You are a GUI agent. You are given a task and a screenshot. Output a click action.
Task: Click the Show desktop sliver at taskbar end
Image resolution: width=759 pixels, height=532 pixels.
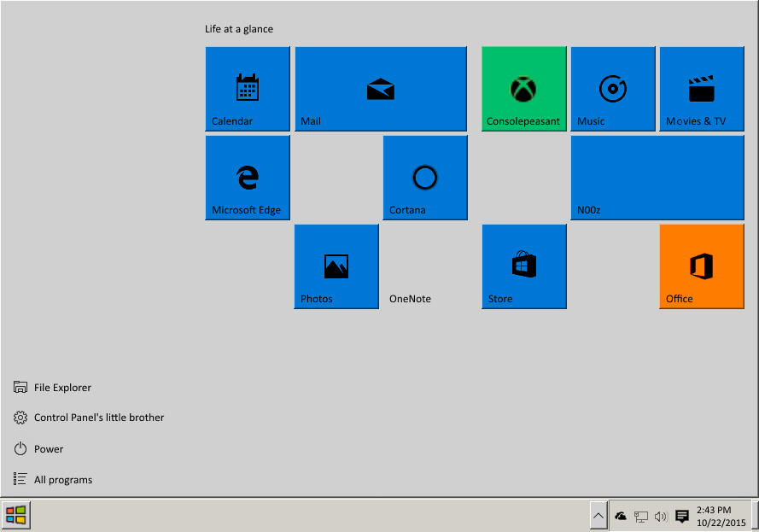click(x=755, y=515)
